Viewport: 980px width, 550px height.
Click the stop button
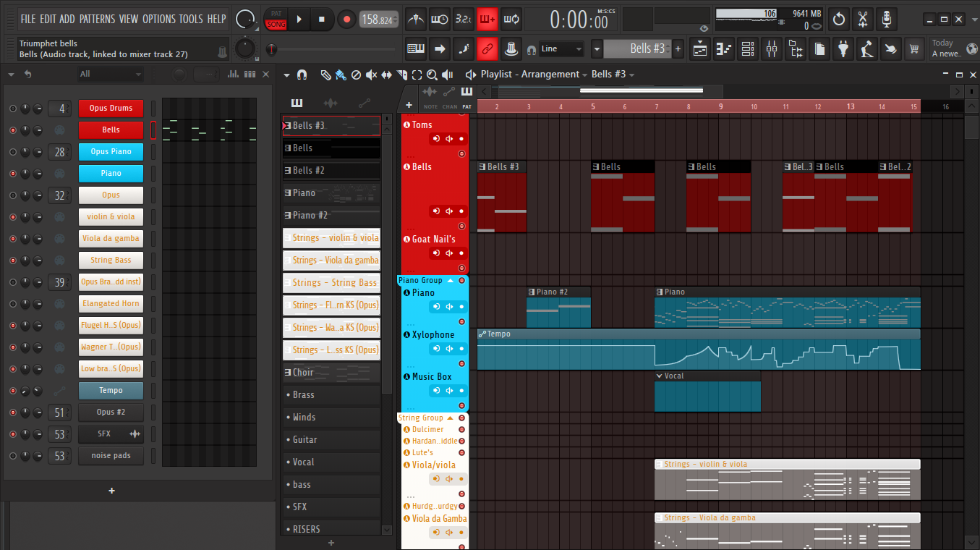[x=322, y=19]
